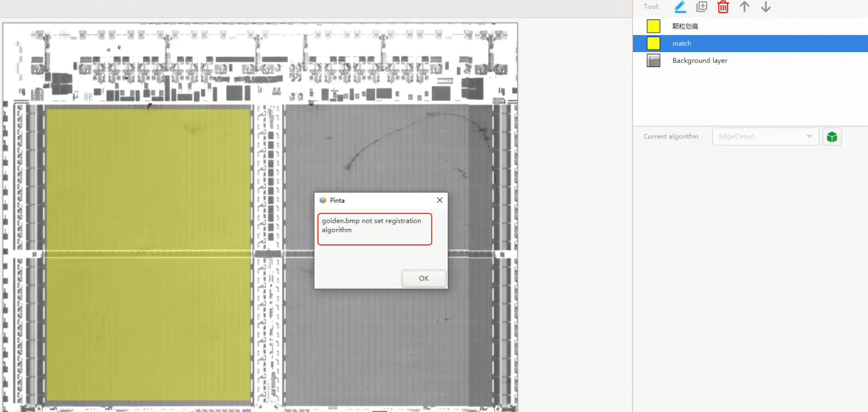This screenshot has height=412, width=868.
Task: Click the green cube algorithm button
Action: 832,137
